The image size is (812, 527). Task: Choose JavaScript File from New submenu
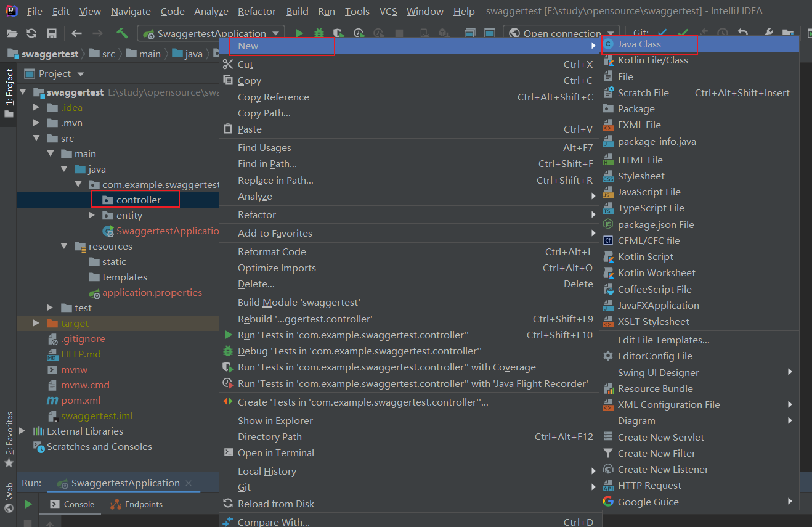coord(699,192)
